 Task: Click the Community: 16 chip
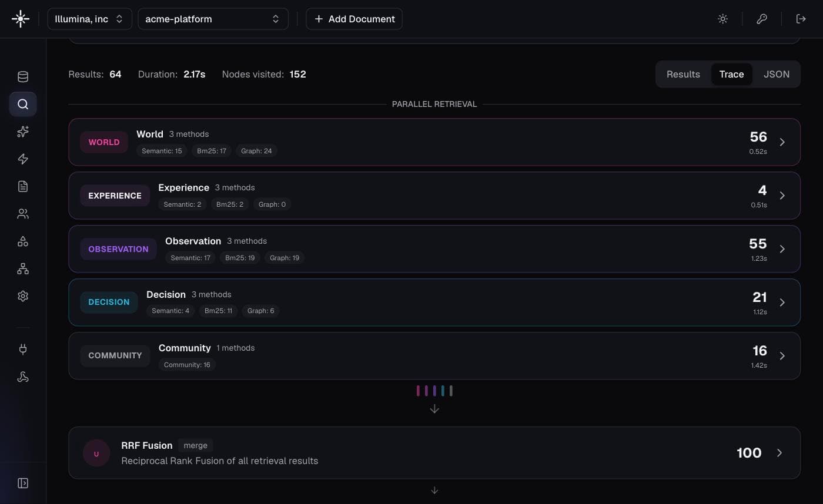(187, 365)
